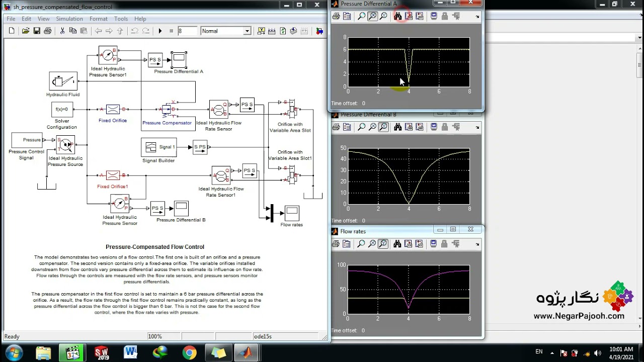The width and height of the screenshot is (644, 362).
Task: Save axes settings in Pressure Differential A scope
Action: [409, 16]
